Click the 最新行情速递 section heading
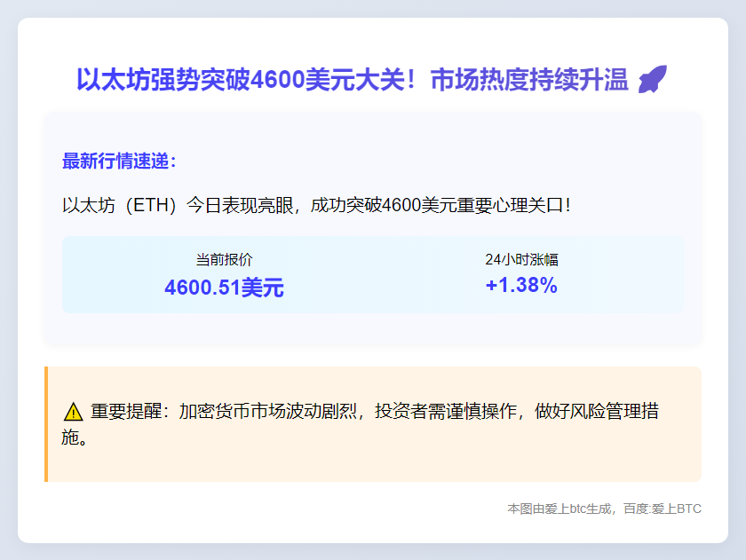The image size is (746, 560). (x=119, y=162)
